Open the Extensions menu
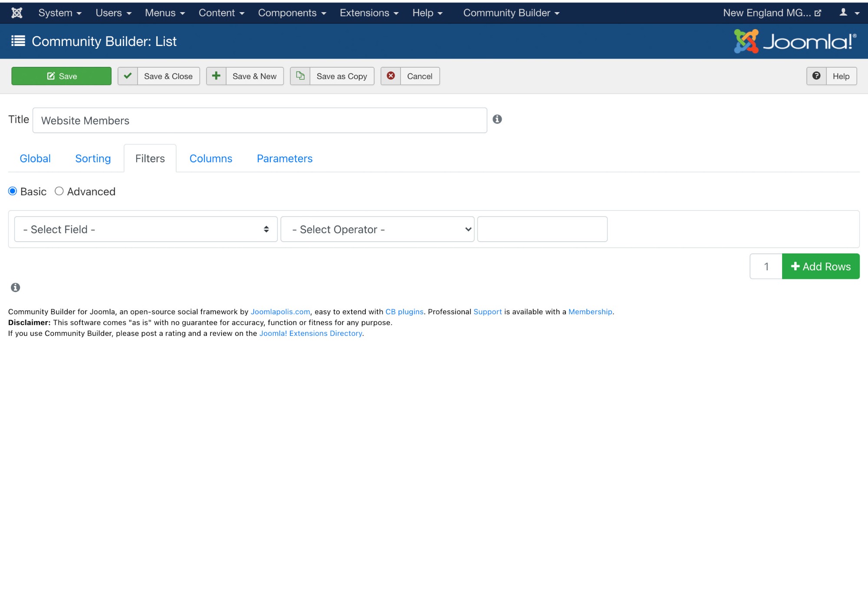The width and height of the screenshot is (868, 614). click(369, 13)
